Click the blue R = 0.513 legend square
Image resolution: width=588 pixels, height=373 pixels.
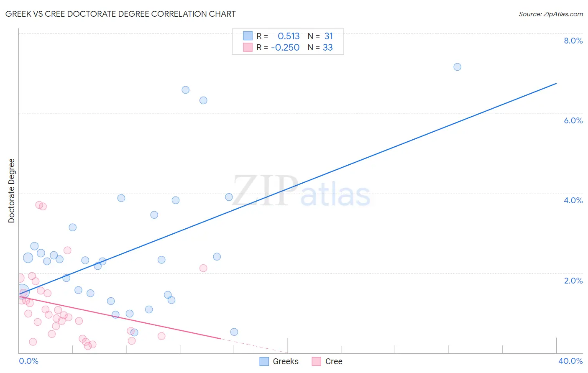(x=248, y=36)
